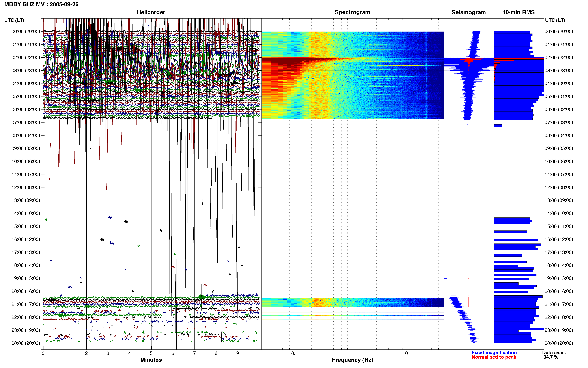Viewport: 588px width, 368px height.
Task: Click the left '07:00 (03:00)' time label
Action: click(x=26, y=122)
